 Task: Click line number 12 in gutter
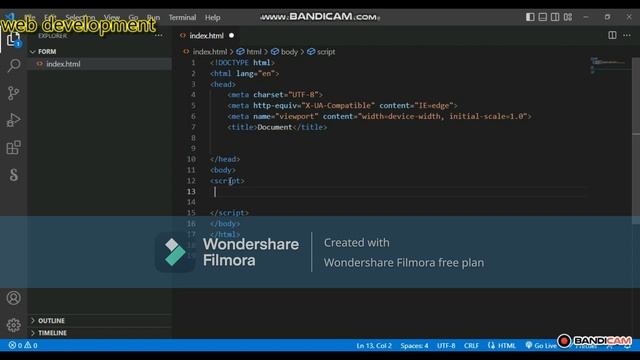pos(191,181)
